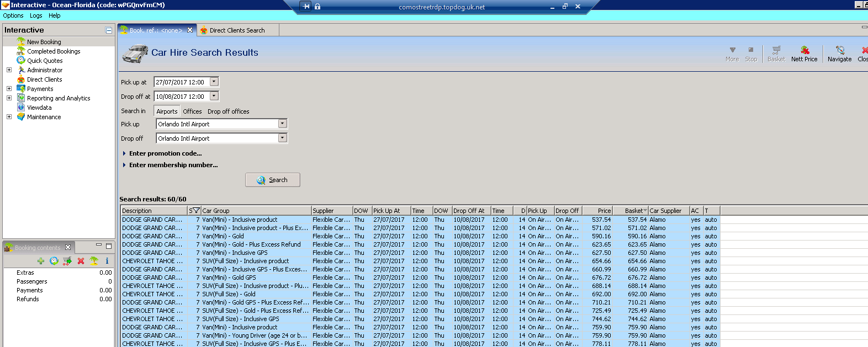Image resolution: width=868 pixels, height=347 pixels.
Task: Click Extras in Booking contents
Action: point(25,273)
